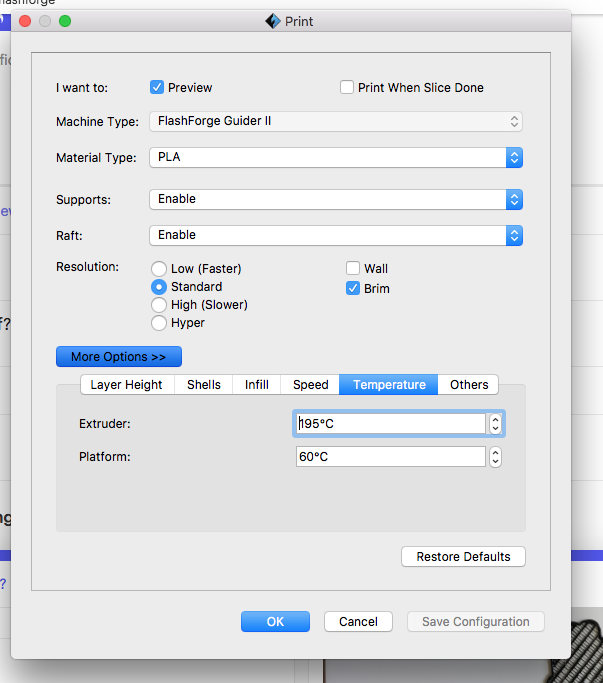
Task: Open the Machine Type dropdown
Action: [335, 122]
